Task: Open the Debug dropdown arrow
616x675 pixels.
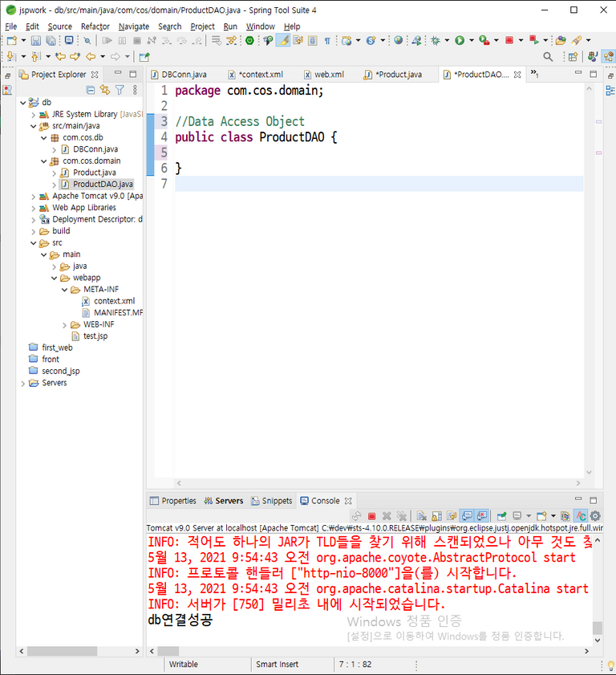Action: click(447, 40)
